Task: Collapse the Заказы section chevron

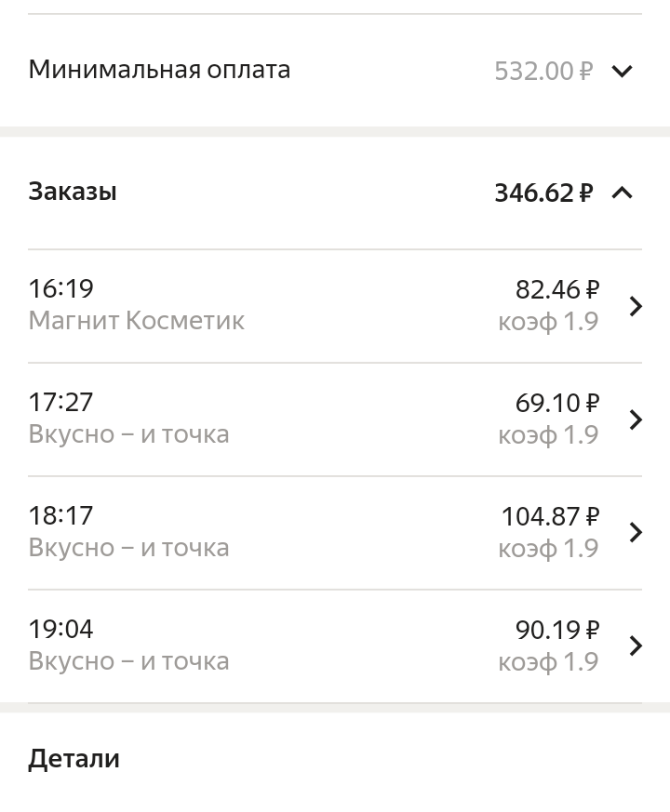Action: (622, 193)
